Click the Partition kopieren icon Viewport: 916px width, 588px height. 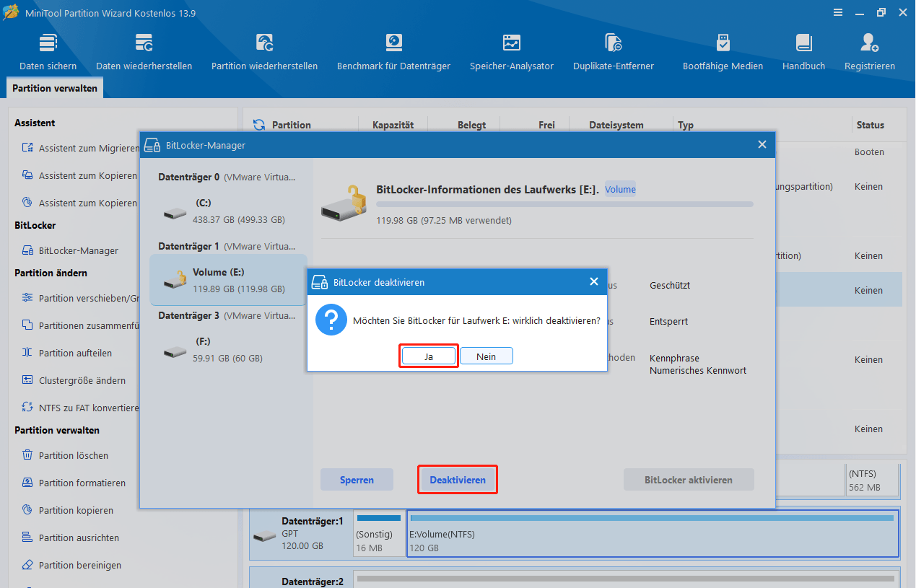point(27,510)
